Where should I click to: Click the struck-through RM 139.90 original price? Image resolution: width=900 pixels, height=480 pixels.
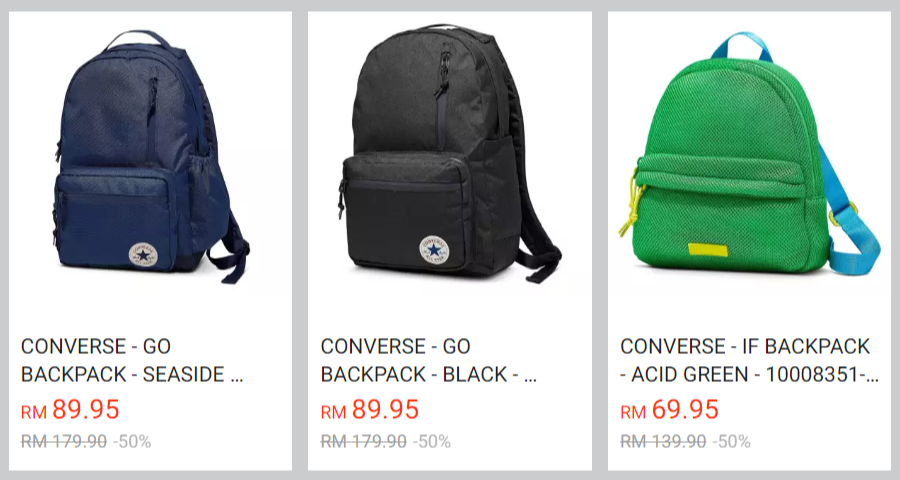pyautogui.click(x=663, y=442)
